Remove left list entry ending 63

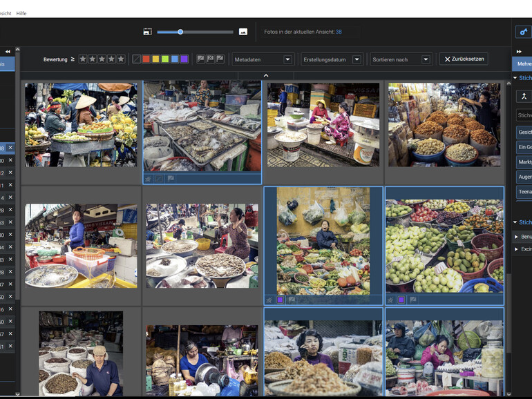[10, 222]
